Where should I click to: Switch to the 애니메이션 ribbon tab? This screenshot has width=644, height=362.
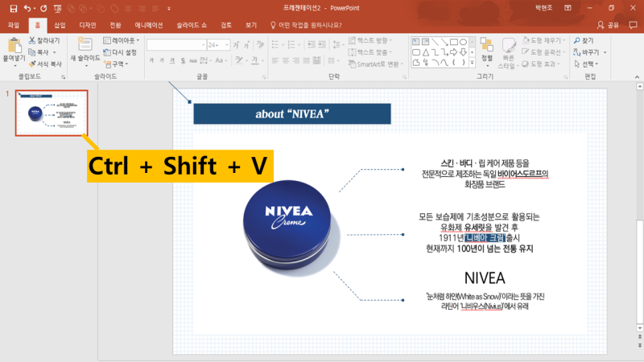coord(149,25)
